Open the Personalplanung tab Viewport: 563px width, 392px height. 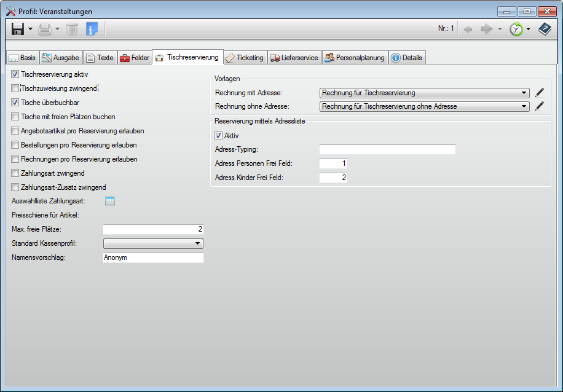point(355,58)
